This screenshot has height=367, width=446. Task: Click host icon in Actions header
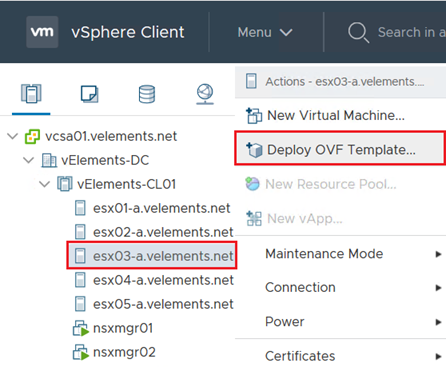click(x=251, y=81)
